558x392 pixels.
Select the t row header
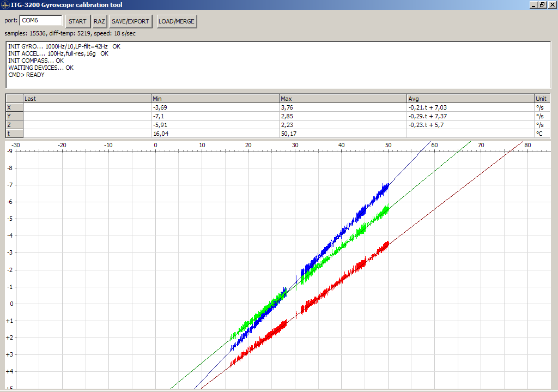[x=15, y=134]
